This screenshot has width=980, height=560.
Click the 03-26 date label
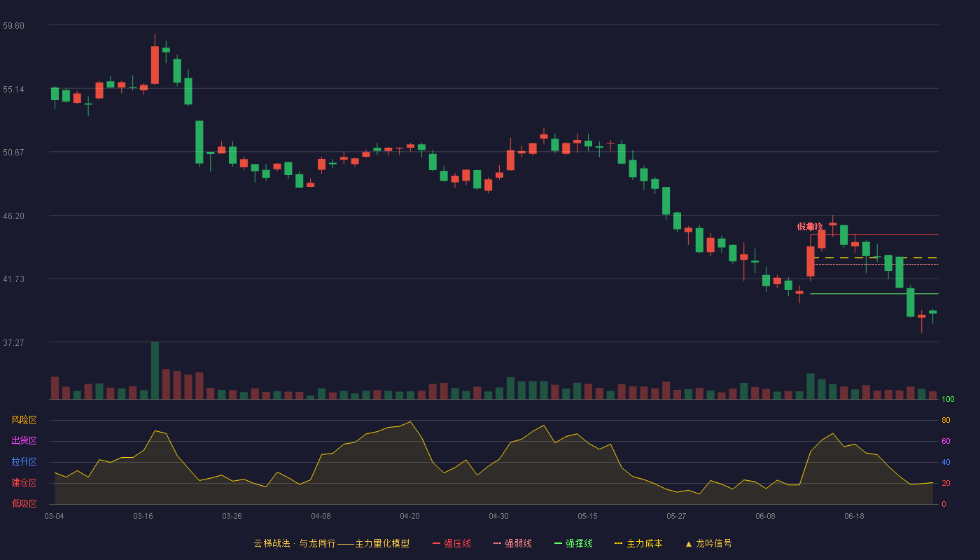[232, 516]
